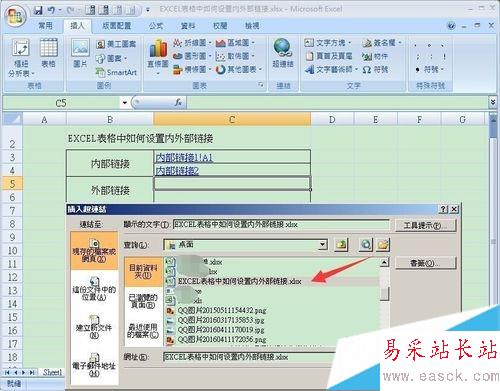Open the 其他圖表 other charts dropdown
This screenshot has height=391, width=500.
[239, 69]
